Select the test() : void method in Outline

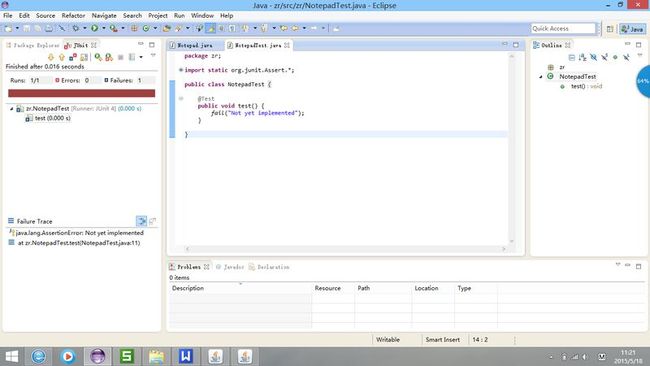(x=586, y=86)
